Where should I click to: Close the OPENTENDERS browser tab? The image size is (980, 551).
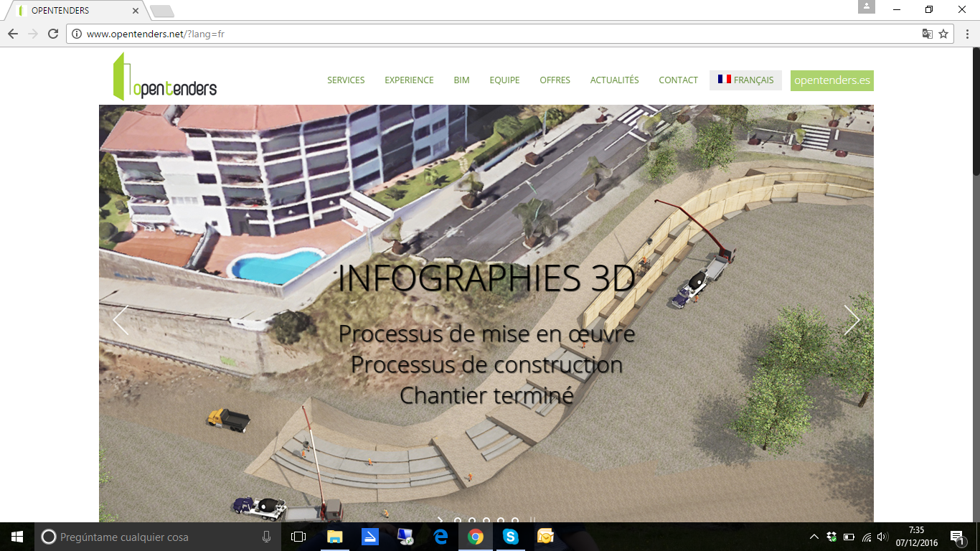pyautogui.click(x=136, y=11)
